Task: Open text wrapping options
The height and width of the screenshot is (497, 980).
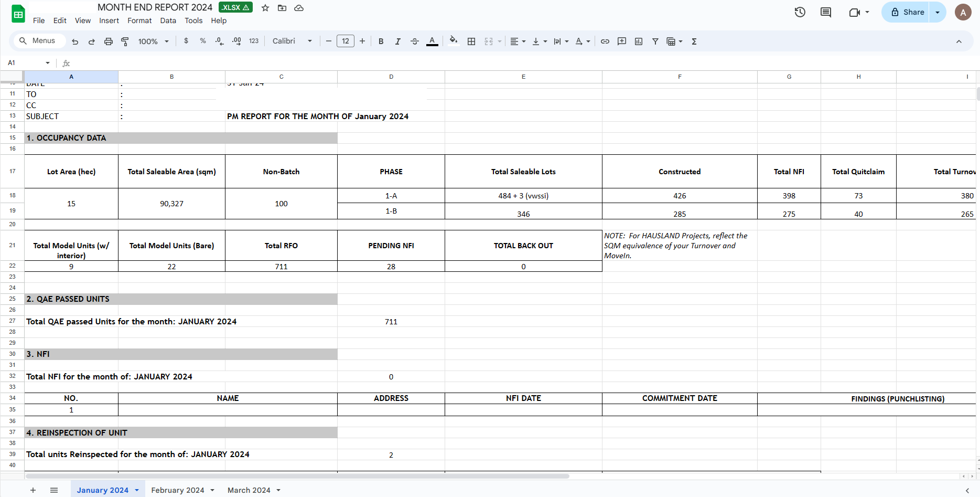Action: pos(561,41)
